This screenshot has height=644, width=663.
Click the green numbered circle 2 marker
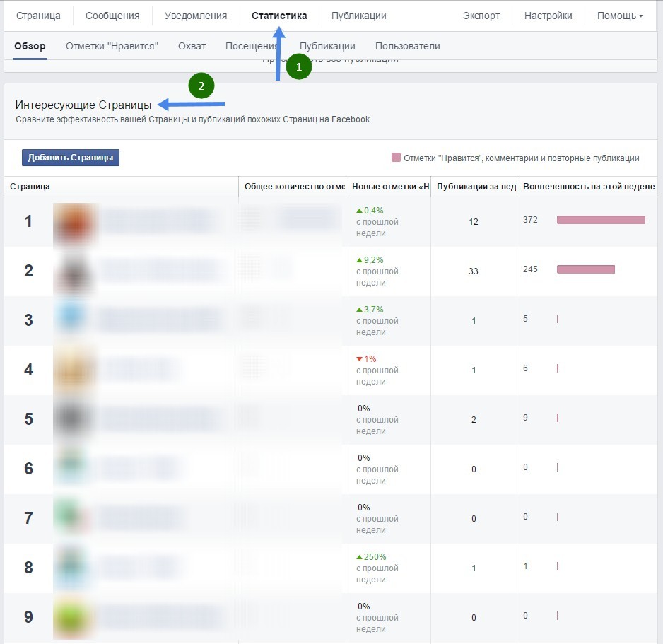(201, 86)
